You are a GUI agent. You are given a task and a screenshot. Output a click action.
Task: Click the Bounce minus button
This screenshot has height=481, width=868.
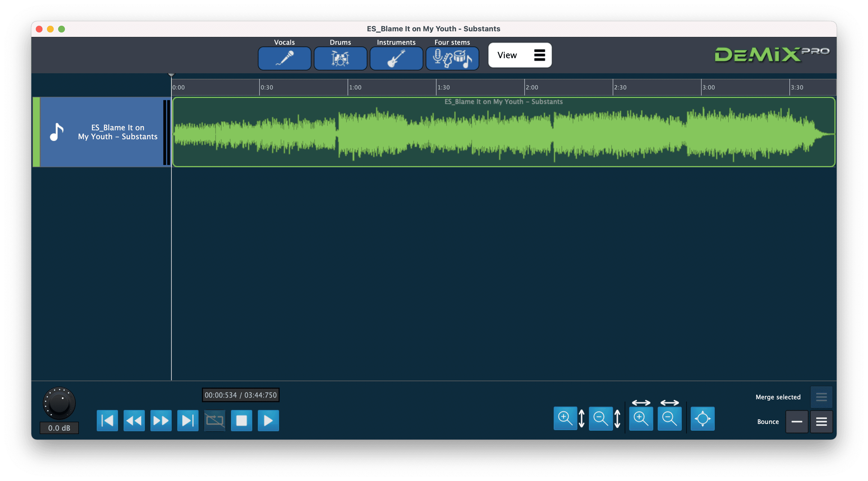pos(797,421)
